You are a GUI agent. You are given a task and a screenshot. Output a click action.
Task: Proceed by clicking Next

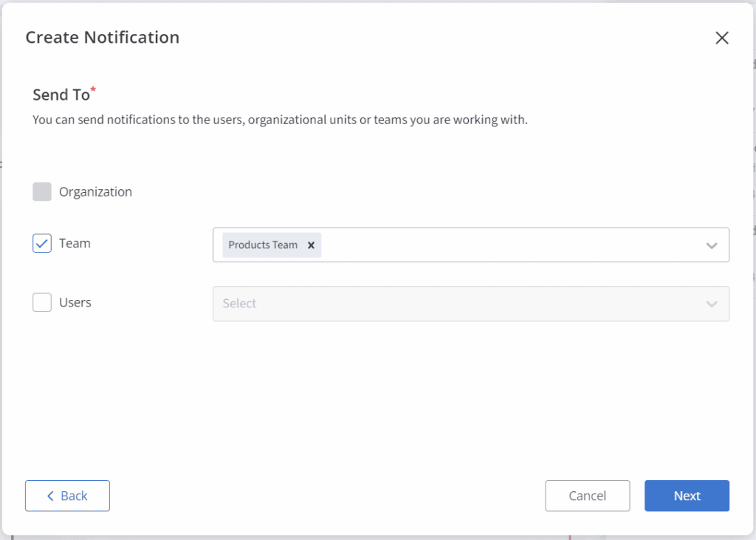click(687, 496)
